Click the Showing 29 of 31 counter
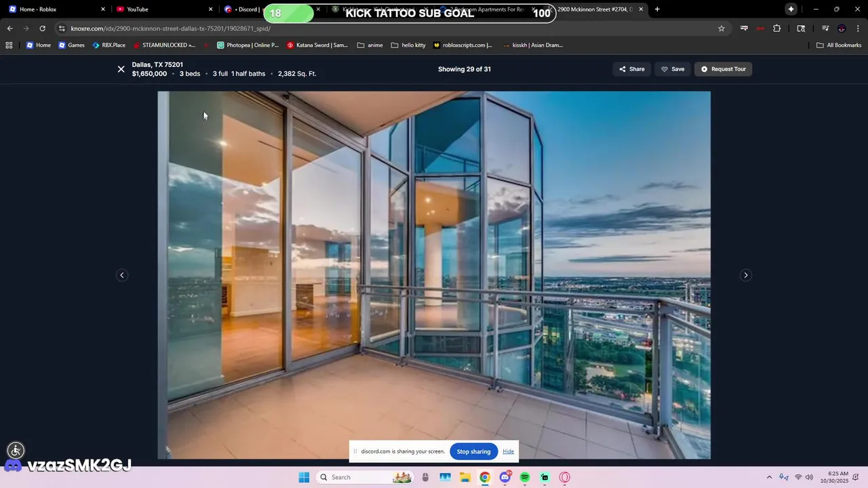868x488 pixels. point(464,69)
